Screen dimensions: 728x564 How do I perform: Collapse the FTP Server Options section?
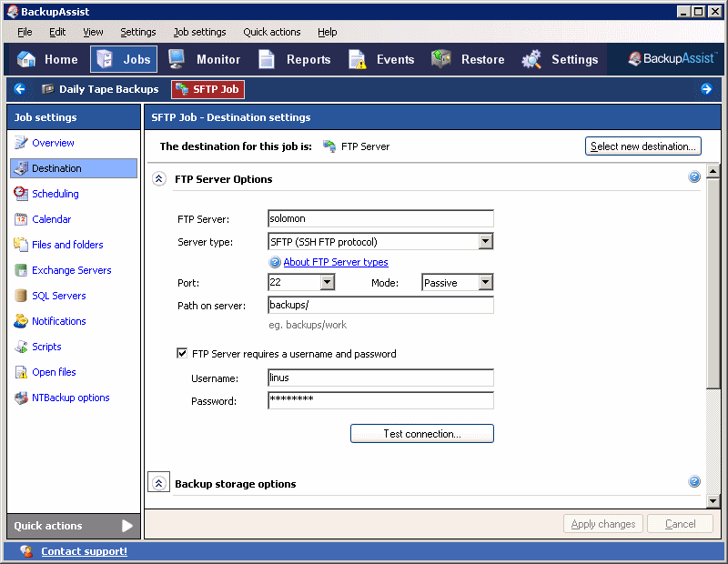[158, 178]
